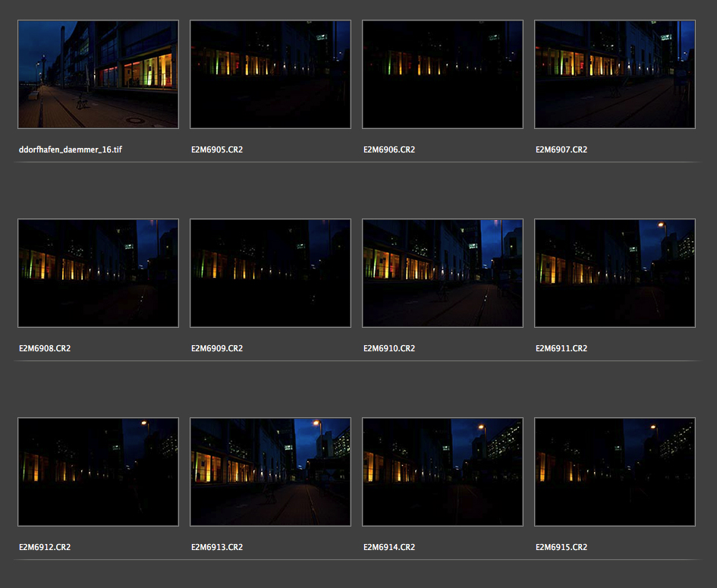This screenshot has width=717, height=588.
Task: Click the ddorfhafen_daemmer_16.tif filename label
Action: tap(70, 150)
